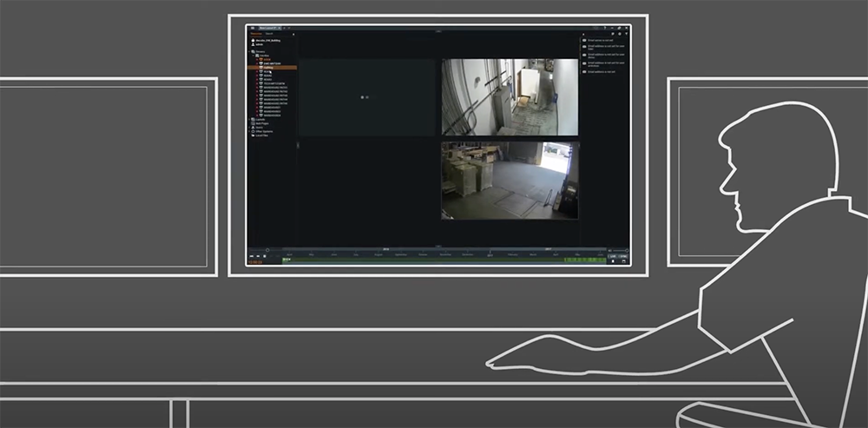Open the event log icon in notifications
Image resolution: width=868 pixels, height=428 pixels.
coord(613,34)
